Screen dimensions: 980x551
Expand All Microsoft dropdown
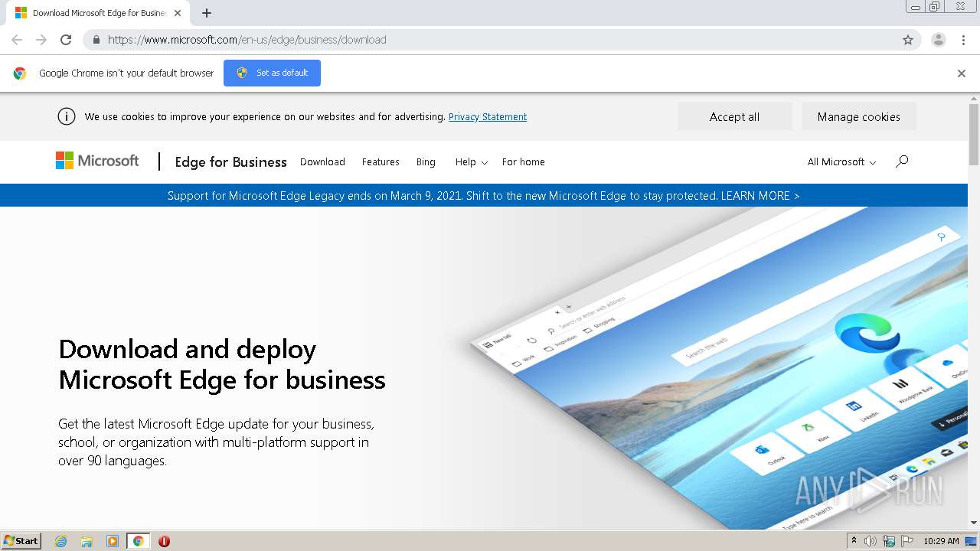point(841,161)
